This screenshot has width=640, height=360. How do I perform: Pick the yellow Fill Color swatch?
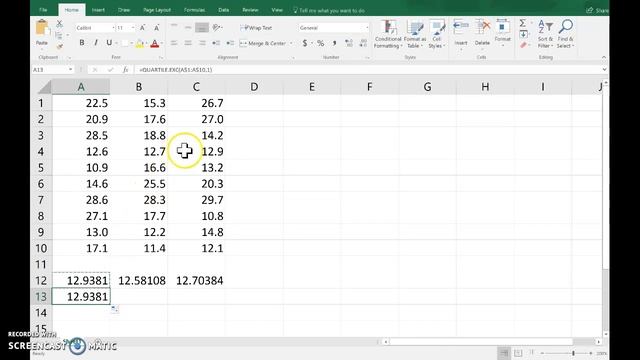click(x=140, y=43)
